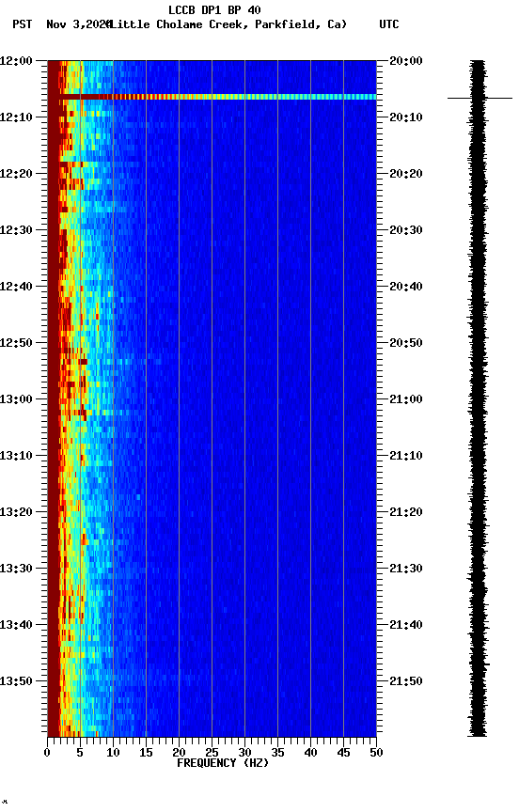The height and width of the screenshot is (812, 519).
Task: Click the '25' frequency axis label
Action: [212, 753]
